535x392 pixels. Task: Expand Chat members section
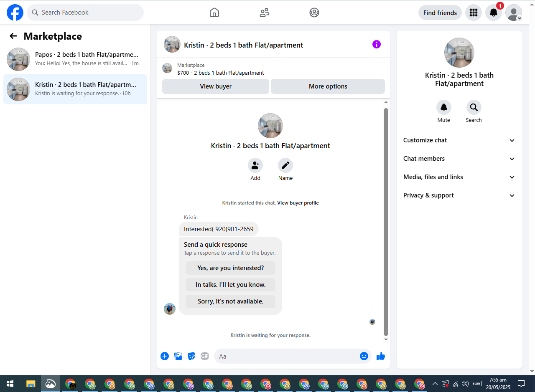click(x=459, y=159)
